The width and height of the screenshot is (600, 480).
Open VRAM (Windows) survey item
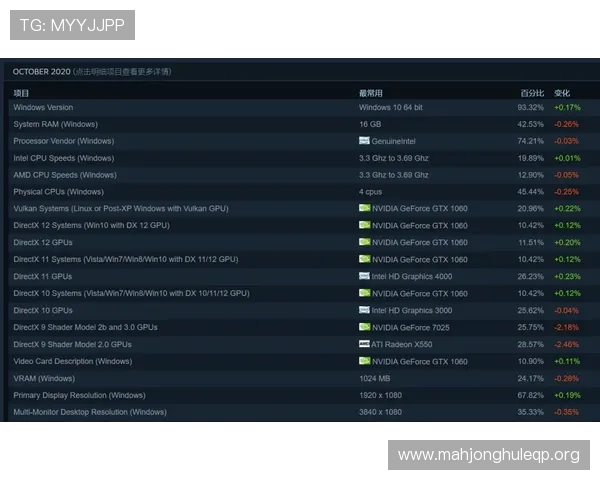pyautogui.click(x=44, y=379)
